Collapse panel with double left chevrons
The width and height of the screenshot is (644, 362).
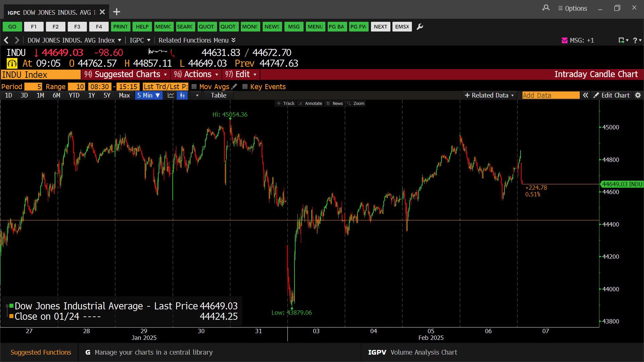(x=585, y=96)
